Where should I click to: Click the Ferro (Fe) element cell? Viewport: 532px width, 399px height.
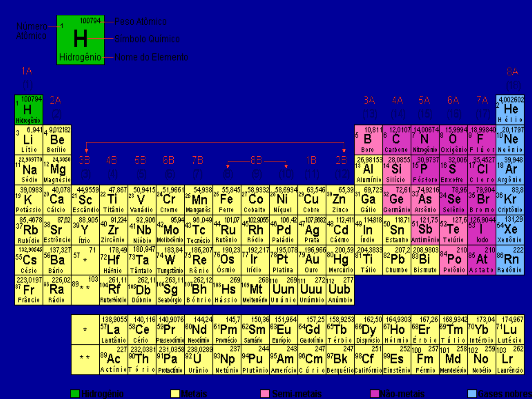(227, 200)
